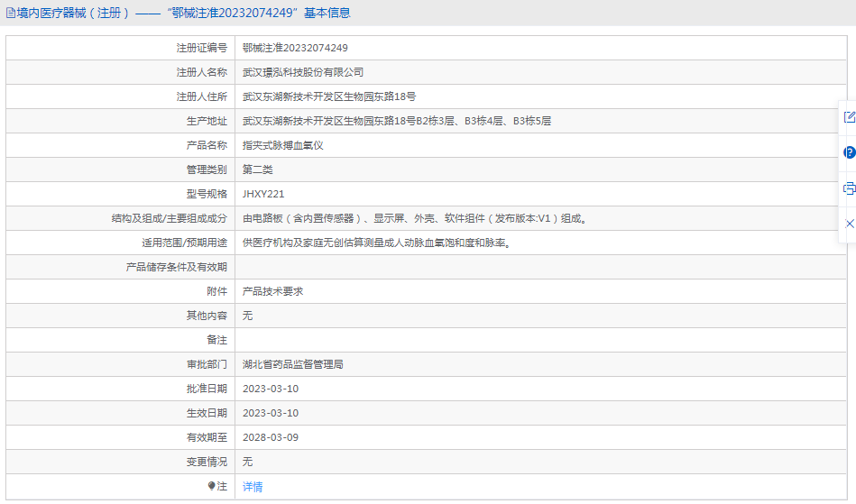Click the 附件 row label
Viewport: 856px width, 504px height.
[x=217, y=292]
